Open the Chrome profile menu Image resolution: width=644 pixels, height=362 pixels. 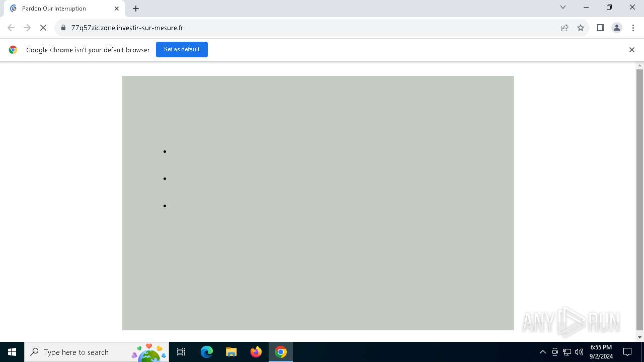(x=617, y=28)
